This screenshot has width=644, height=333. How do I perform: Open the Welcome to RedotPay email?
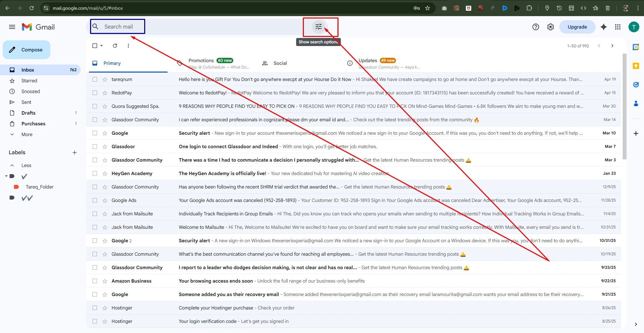tap(354, 93)
